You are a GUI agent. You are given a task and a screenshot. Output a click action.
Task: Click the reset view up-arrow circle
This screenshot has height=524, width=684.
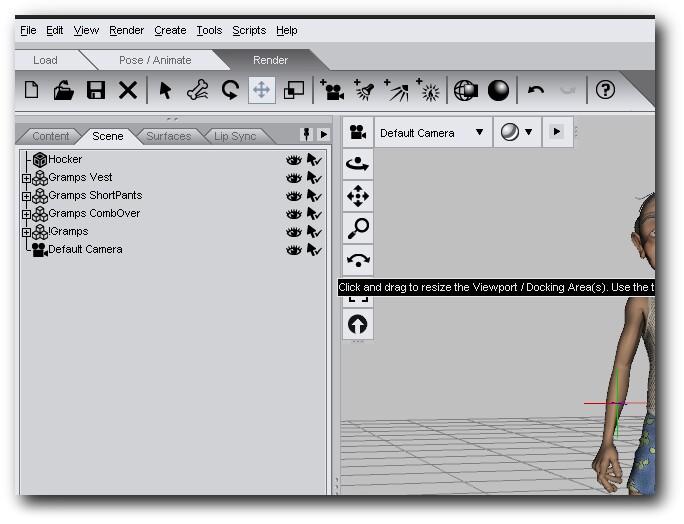coord(358,325)
